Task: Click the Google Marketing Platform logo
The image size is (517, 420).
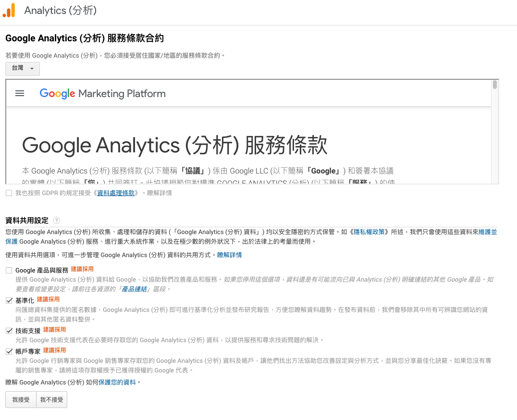Action: [x=102, y=94]
